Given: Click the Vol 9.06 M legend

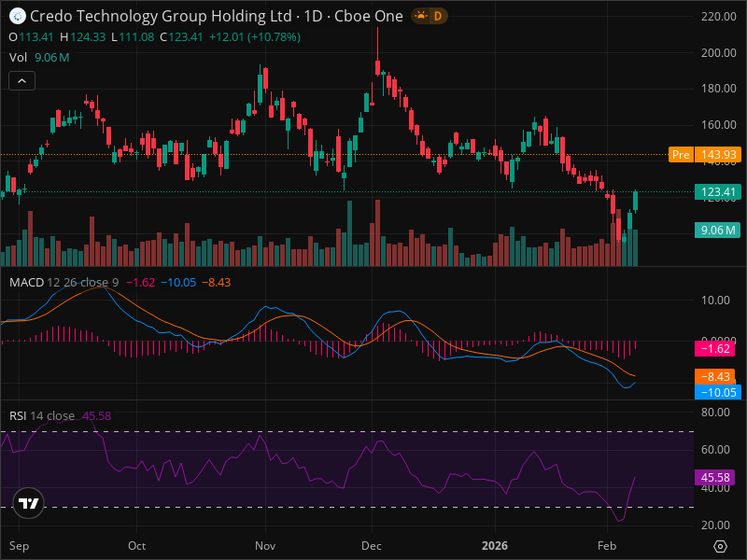Looking at the screenshot, I should point(39,58).
